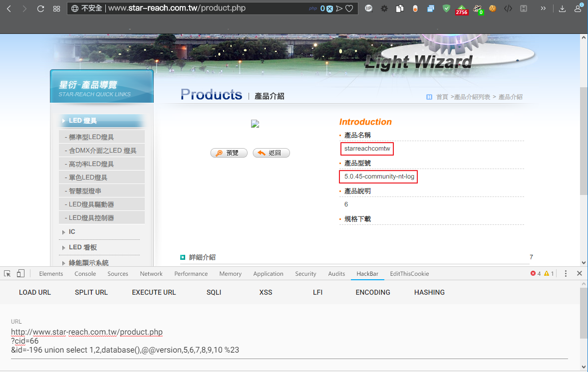Image resolution: width=588 pixels, height=372 pixels.
Task: Open the ENCODING menu in HackBar
Action: (373, 292)
